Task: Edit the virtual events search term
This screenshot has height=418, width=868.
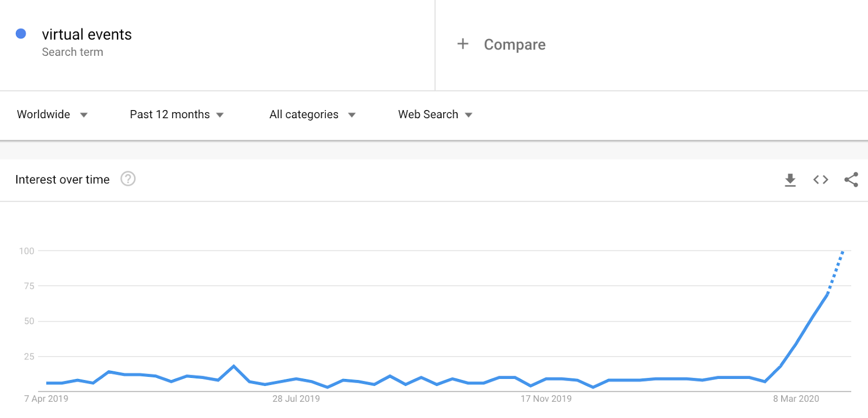Action: [87, 35]
